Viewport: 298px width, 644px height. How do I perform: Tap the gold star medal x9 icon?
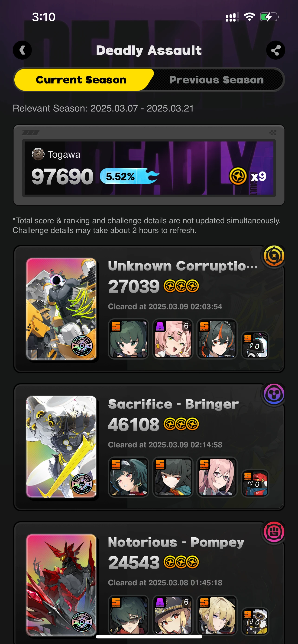(238, 176)
